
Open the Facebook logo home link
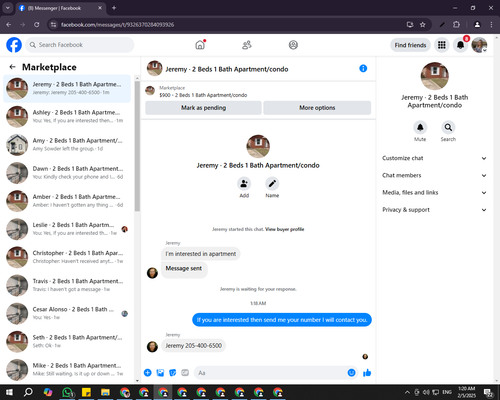coord(14,45)
